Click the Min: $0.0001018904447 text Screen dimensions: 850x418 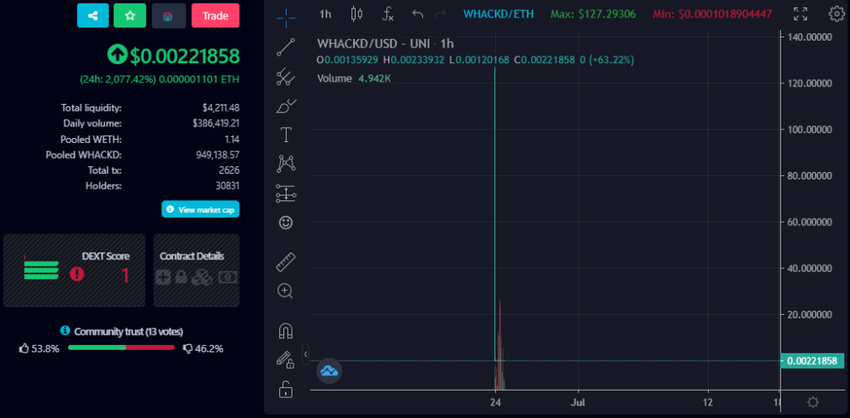pyautogui.click(x=712, y=15)
